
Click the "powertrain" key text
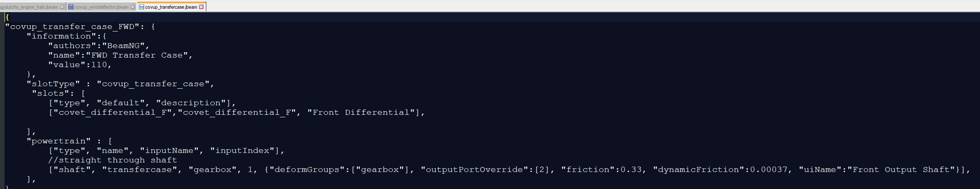59,141
